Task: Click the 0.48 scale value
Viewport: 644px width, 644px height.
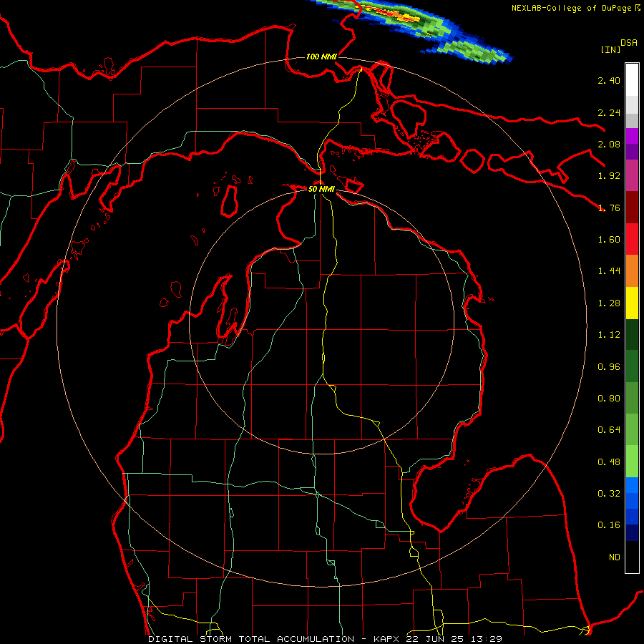Action: pyautogui.click(x=609, y=462)
